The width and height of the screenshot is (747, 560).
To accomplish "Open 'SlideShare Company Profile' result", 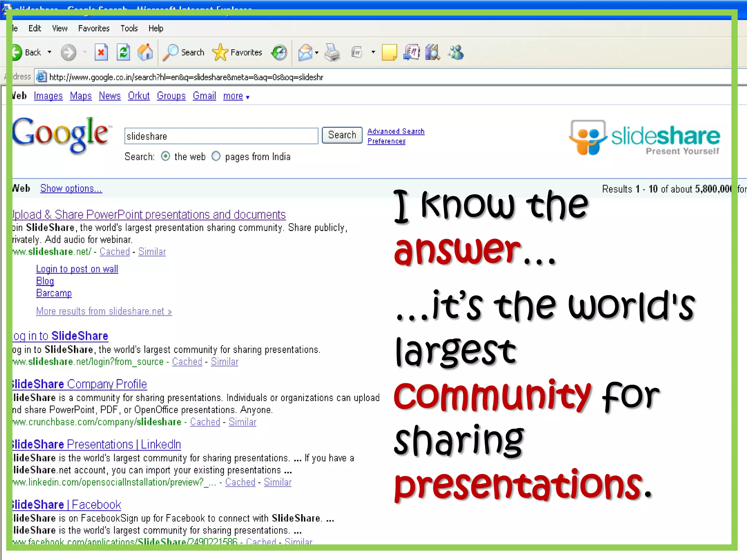I will 80,384.
